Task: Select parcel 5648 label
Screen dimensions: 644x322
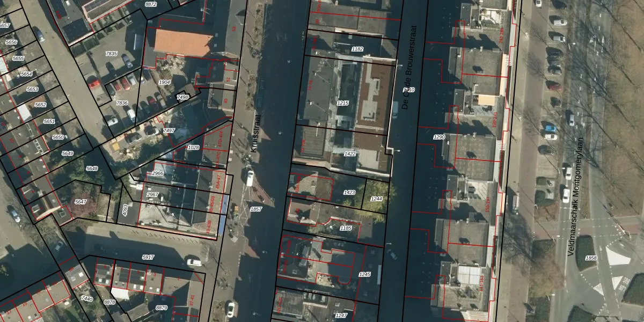Action: click(x=92, y=169)
